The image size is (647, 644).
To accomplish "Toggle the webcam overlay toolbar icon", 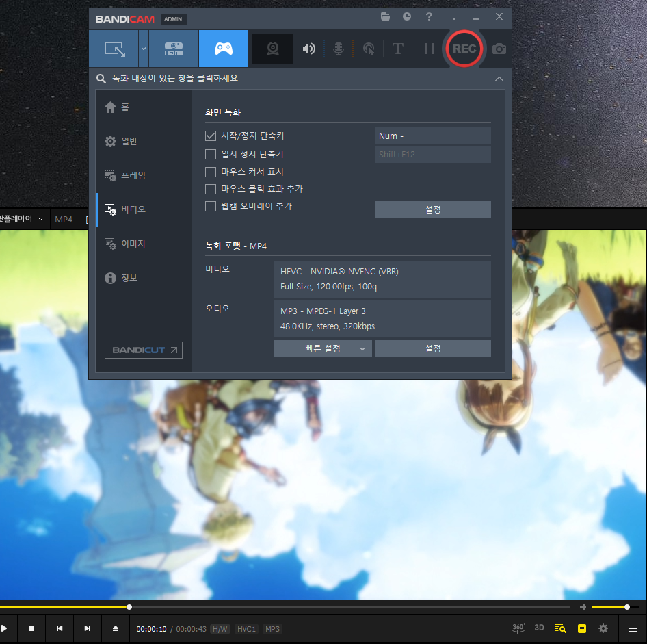I will pos(273,49).
